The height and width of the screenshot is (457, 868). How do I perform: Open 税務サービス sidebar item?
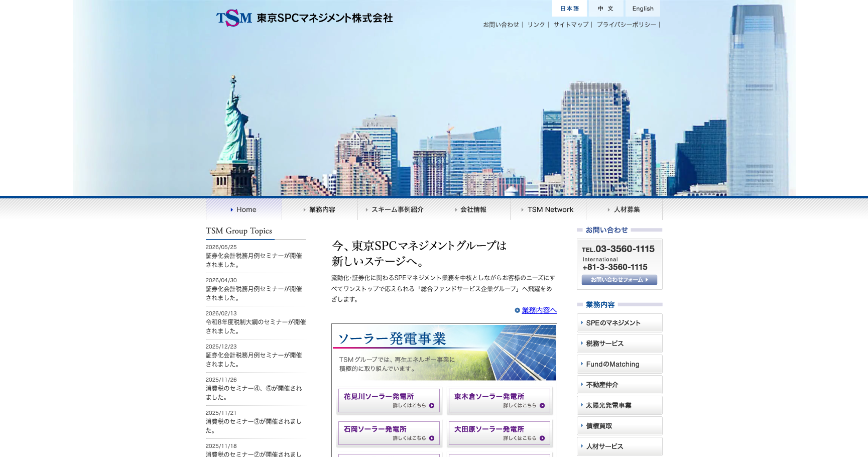(619, 344)
